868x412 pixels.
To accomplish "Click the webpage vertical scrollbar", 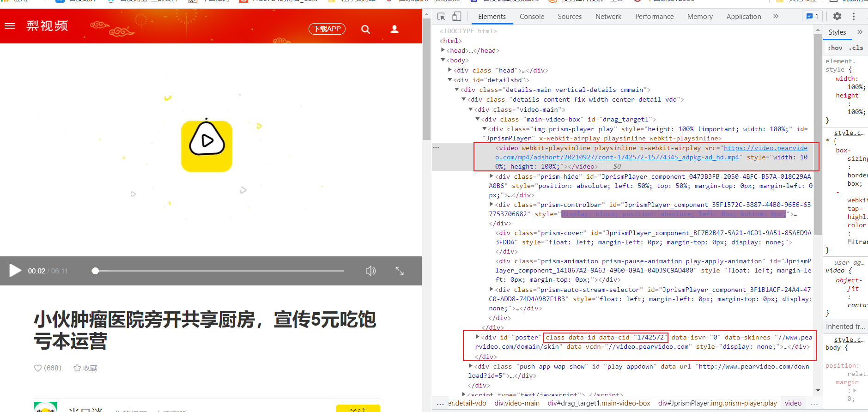I will (426, 79).
